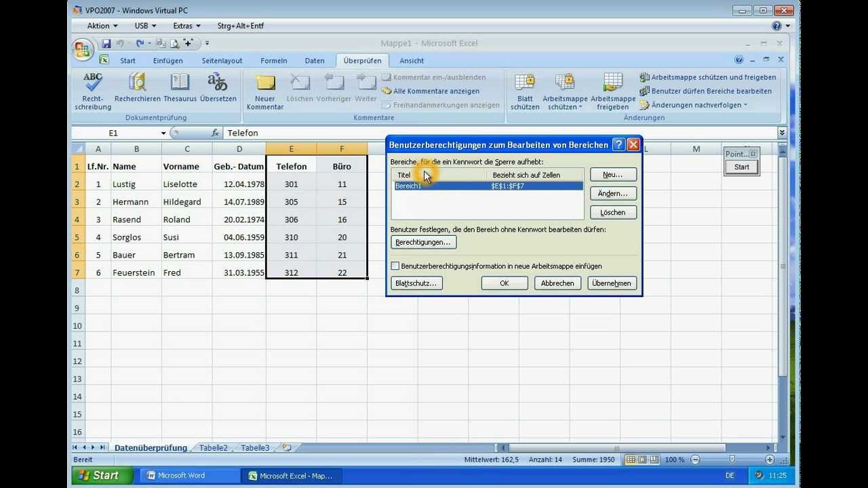Click the dialog help question mark

tap(618, 144)
